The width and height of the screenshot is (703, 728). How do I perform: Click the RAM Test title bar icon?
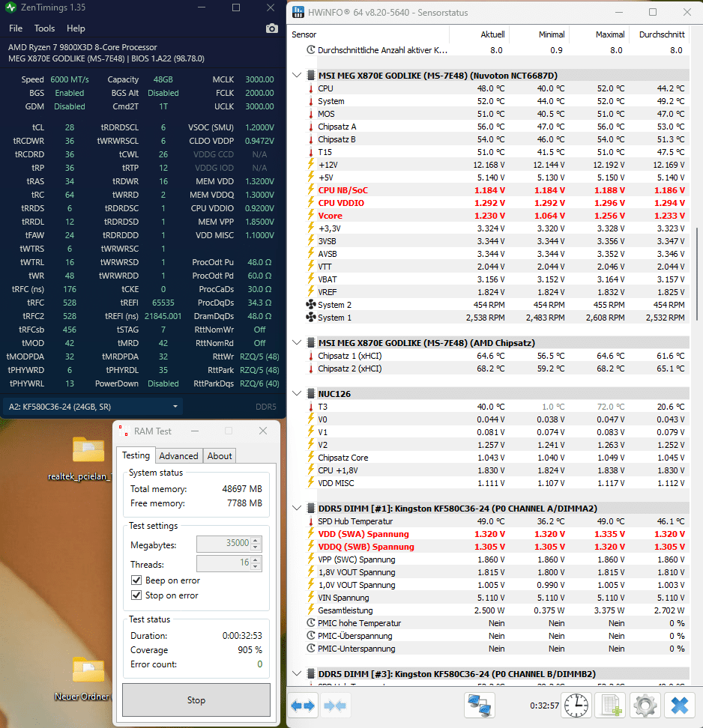click(124, 431)
